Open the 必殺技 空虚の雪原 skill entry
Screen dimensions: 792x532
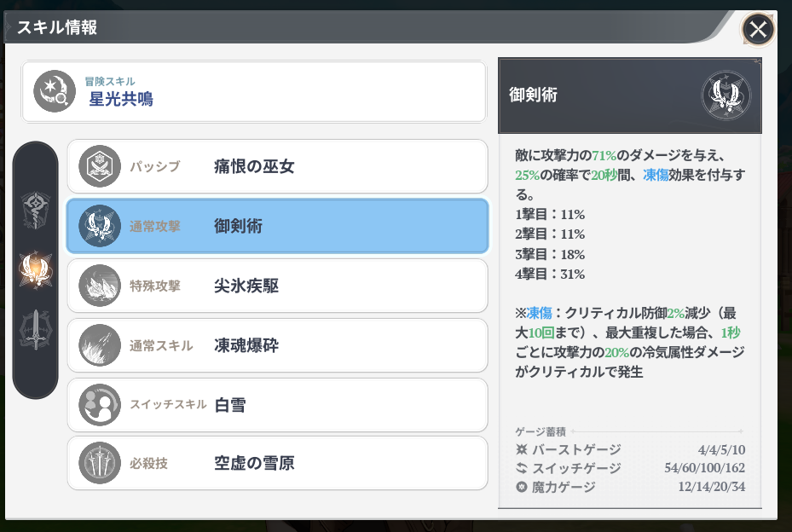[277, 464]
